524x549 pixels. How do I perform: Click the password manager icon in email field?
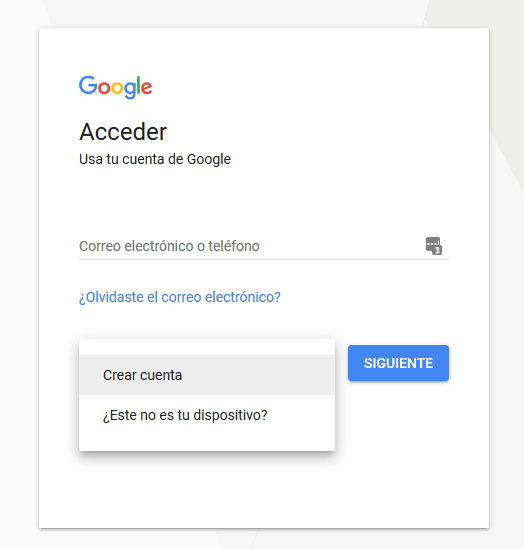[434, 246]
